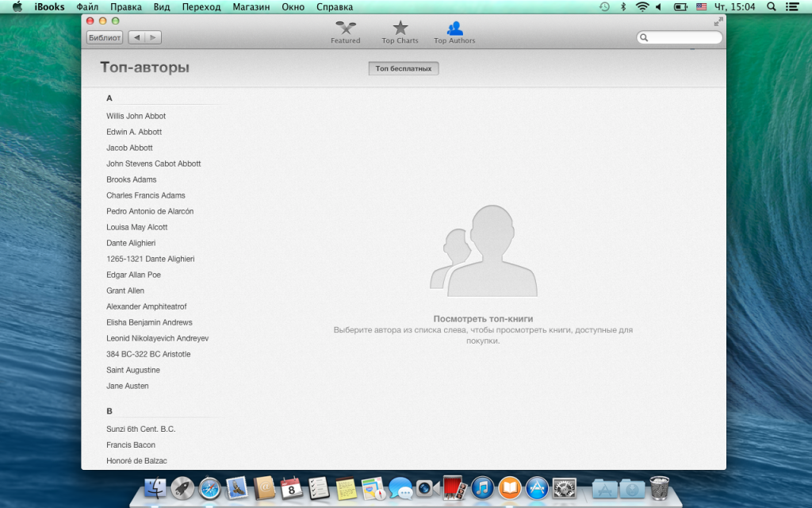Select author Louisa May Alcott
Screen dimensions: 812x508
coord(136,227)
